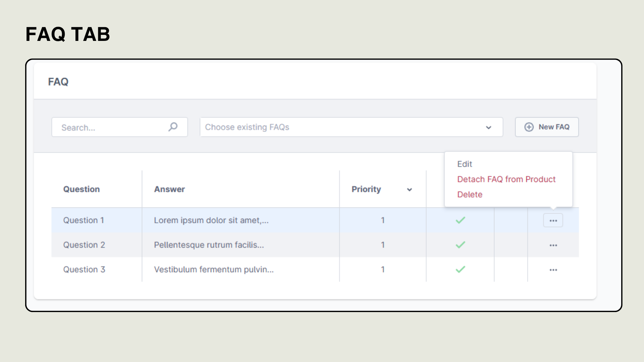This screenshot has width=644, height=362.
Task: Open the Question 3 three-dot actions menu
Action: 553,270
